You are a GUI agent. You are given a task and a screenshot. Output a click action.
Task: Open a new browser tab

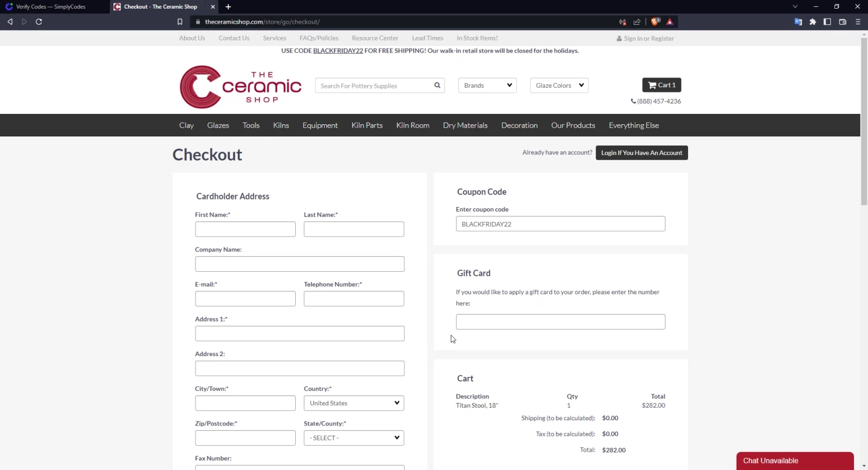tap(228, 7)
